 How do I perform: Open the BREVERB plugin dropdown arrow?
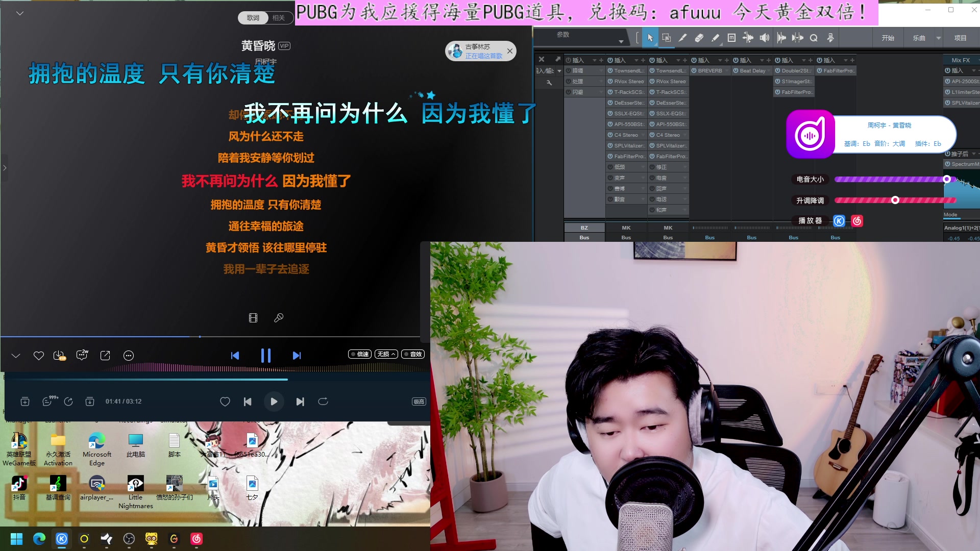pyautogui.click(x=727, y=71)
